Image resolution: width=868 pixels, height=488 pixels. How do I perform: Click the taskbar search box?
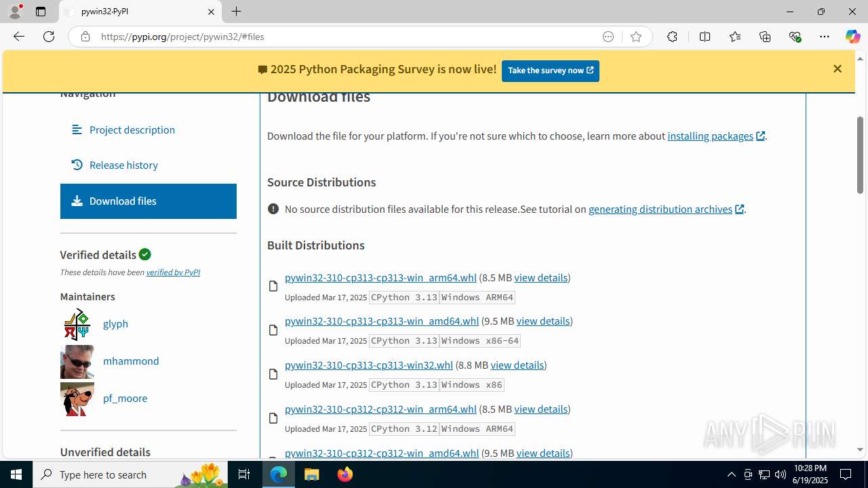pos(130,474)
